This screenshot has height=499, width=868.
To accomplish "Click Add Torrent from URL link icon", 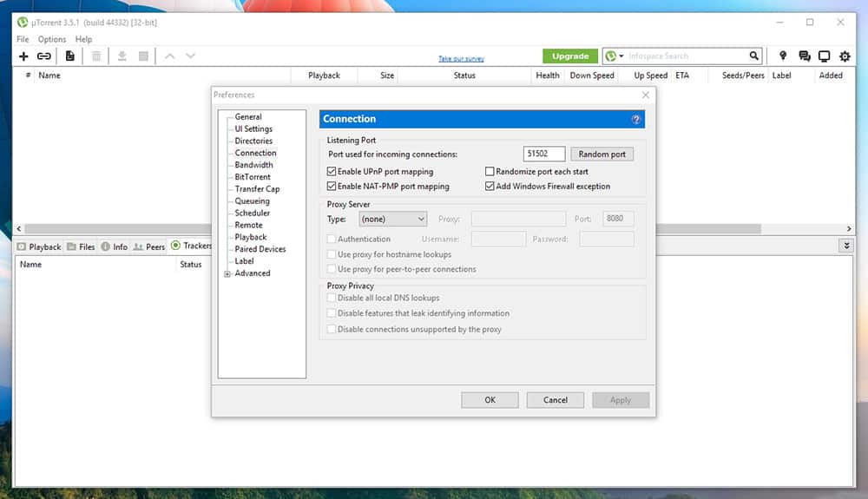I will coord(43,56).
